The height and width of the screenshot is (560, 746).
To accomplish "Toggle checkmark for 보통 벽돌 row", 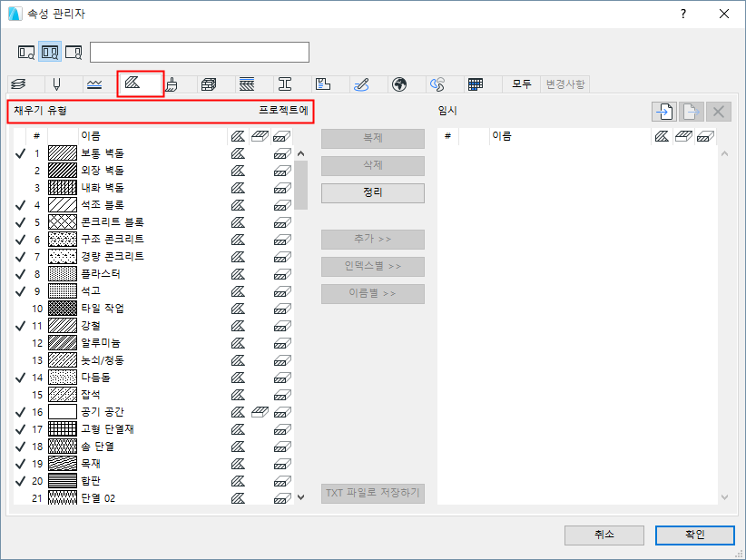I will point(21,153).
